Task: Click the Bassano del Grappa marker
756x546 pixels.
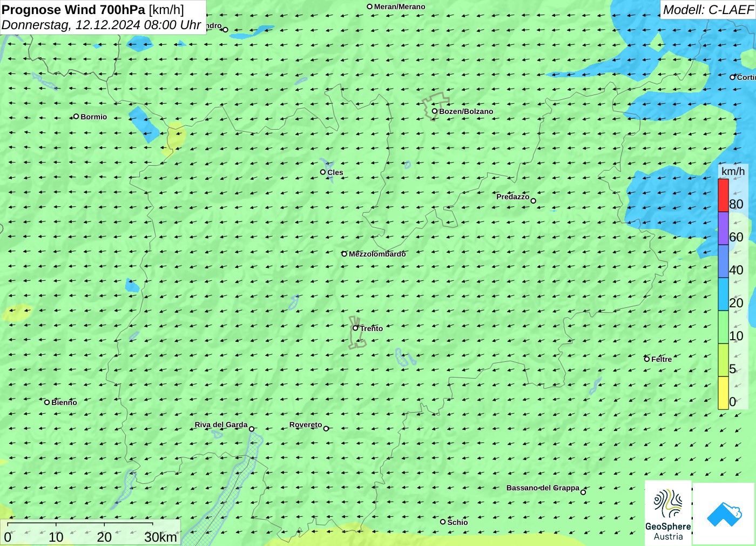Action: click(x=583, y=493)
